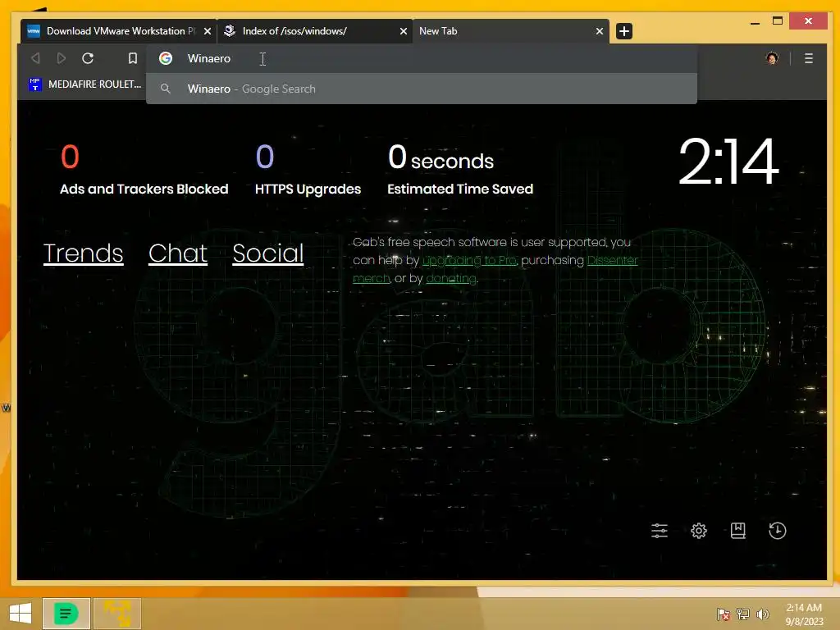
Task: Click the 2:14 clock on page
Action: [728, 162]
